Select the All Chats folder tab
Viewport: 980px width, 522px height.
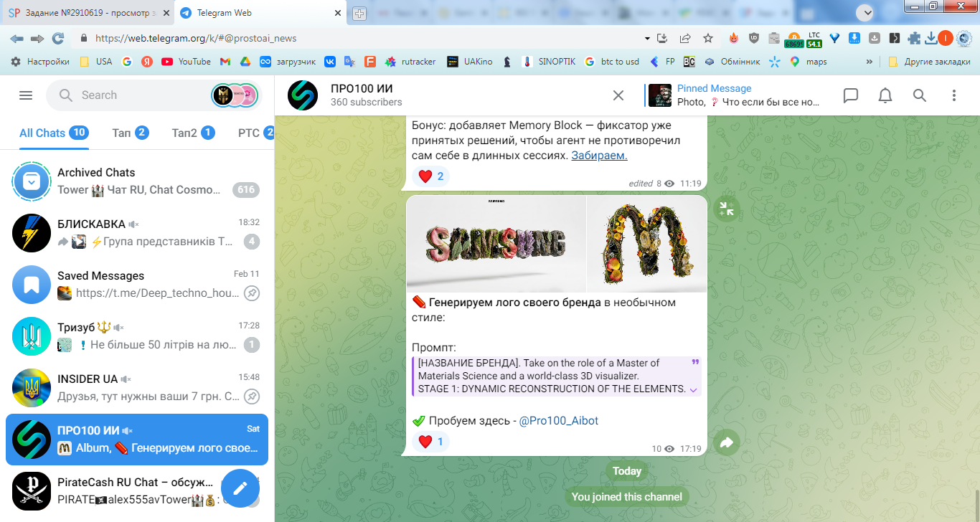tap(54, 133)
